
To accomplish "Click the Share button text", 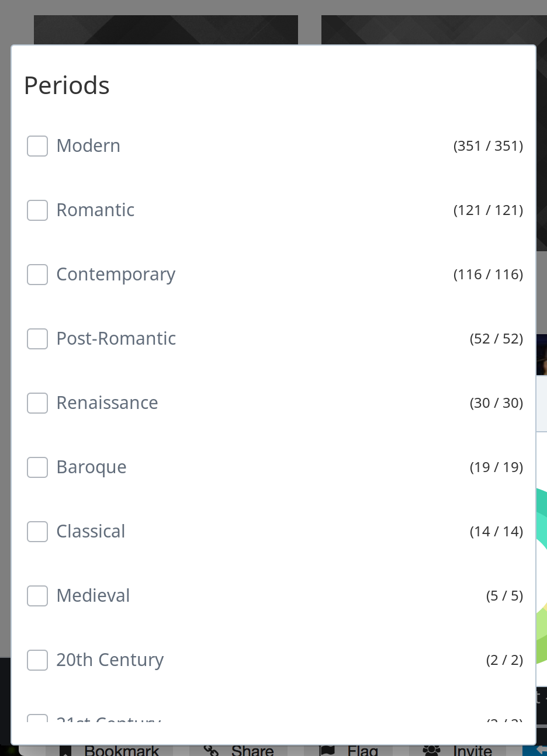I will point(252,751).
